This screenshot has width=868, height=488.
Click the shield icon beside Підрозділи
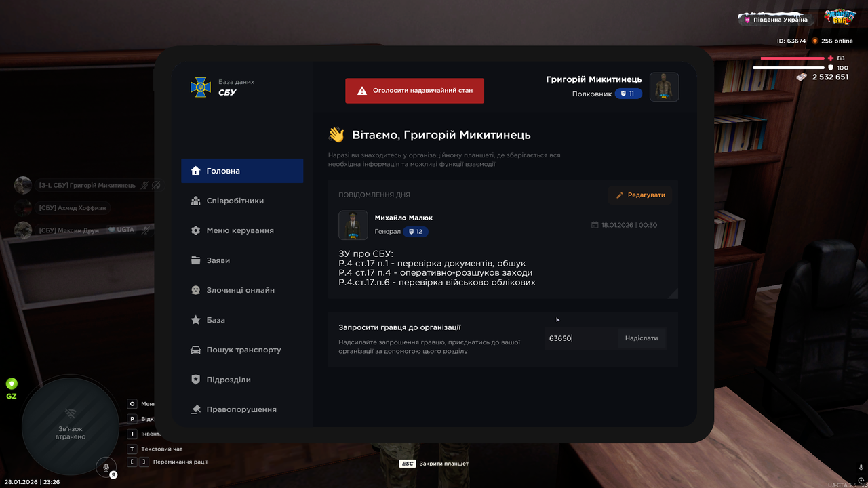[196, 380]
